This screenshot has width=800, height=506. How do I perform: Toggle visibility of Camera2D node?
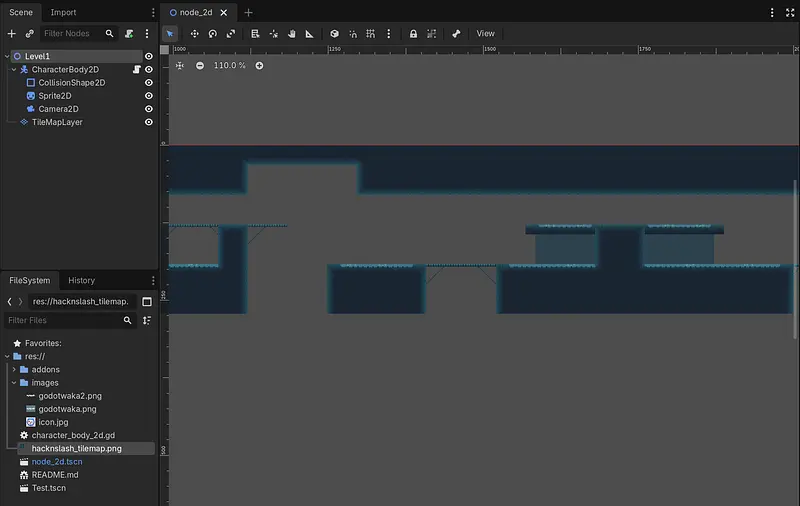click(149, 109)
